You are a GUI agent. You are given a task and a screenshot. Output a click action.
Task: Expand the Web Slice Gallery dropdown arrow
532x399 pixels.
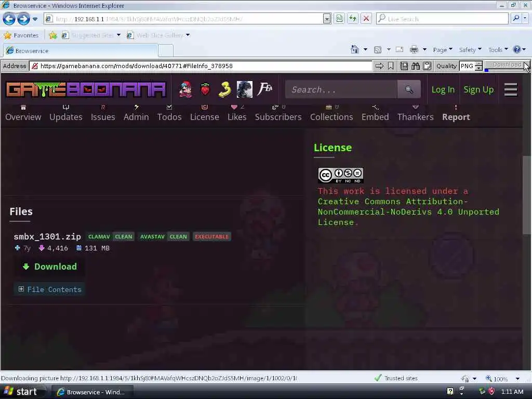[188, 35]
